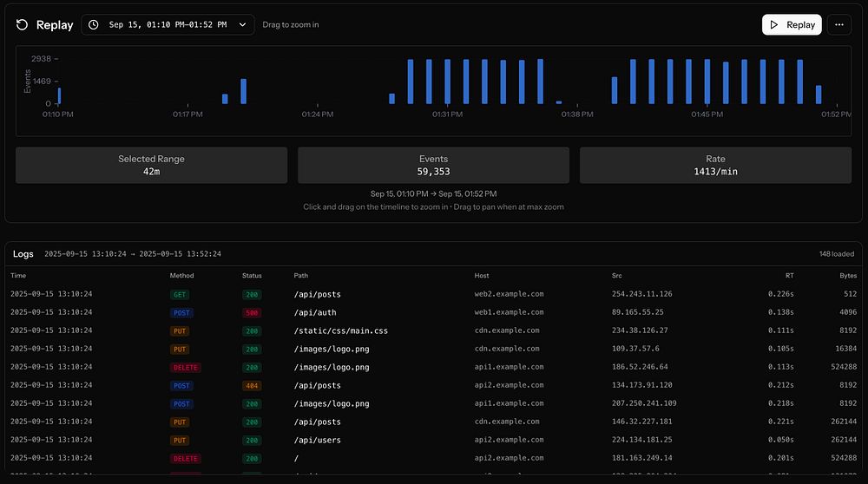
Task: Click the Replay circular arrow icon
Action: [23, 25]
